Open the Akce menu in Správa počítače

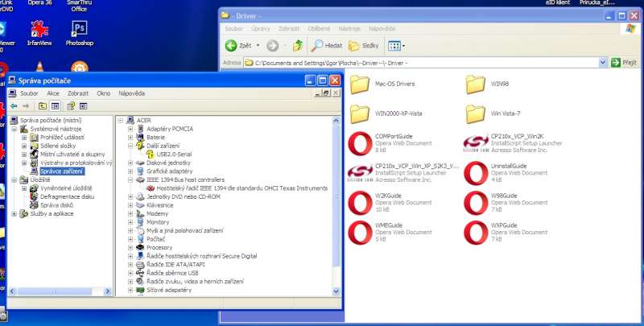click(x=53, y=93)
